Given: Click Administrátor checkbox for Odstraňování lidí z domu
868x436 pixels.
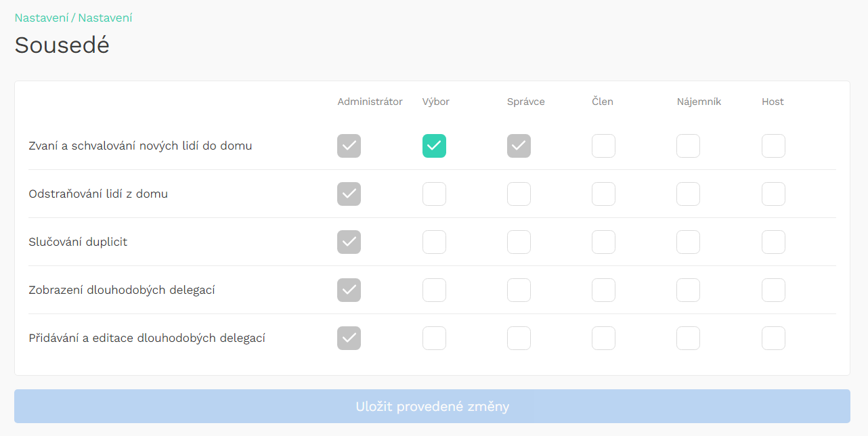Looking at the screenshot, I should (349, 194).
